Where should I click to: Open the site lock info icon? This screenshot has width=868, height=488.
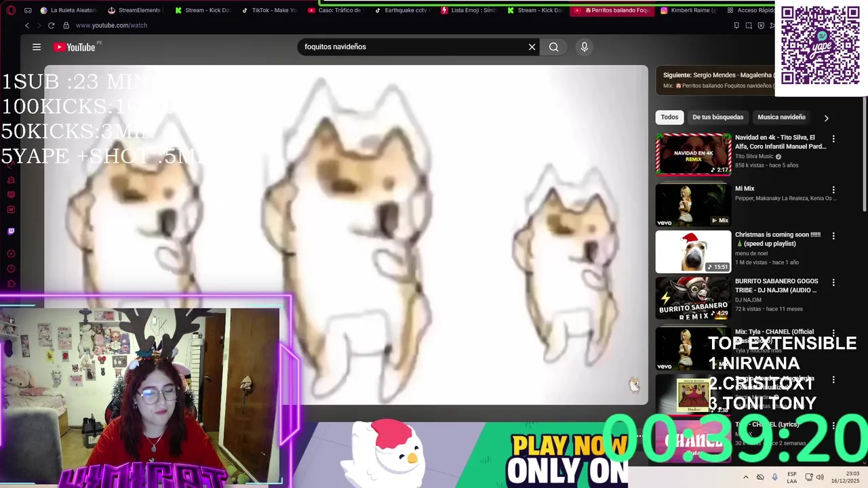coord(66,25)
